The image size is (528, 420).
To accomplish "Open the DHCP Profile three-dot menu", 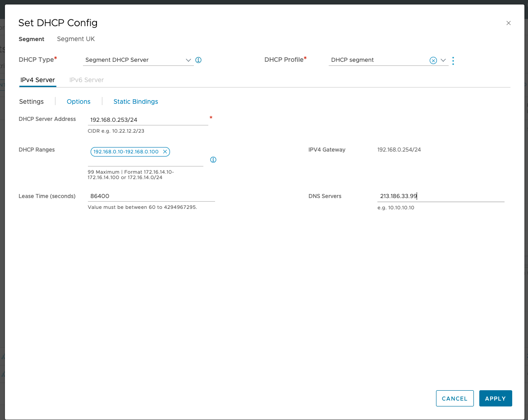I will (453, 60).
